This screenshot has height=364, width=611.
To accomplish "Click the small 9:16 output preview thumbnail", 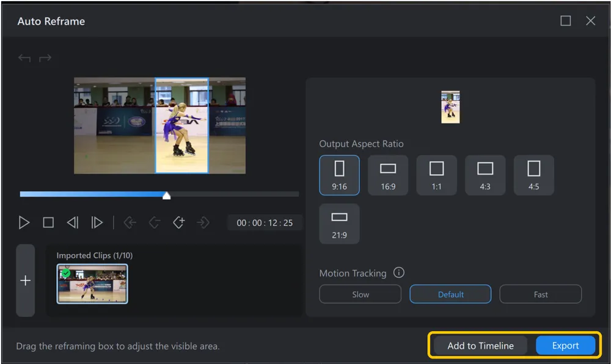I will coord(450,107).
